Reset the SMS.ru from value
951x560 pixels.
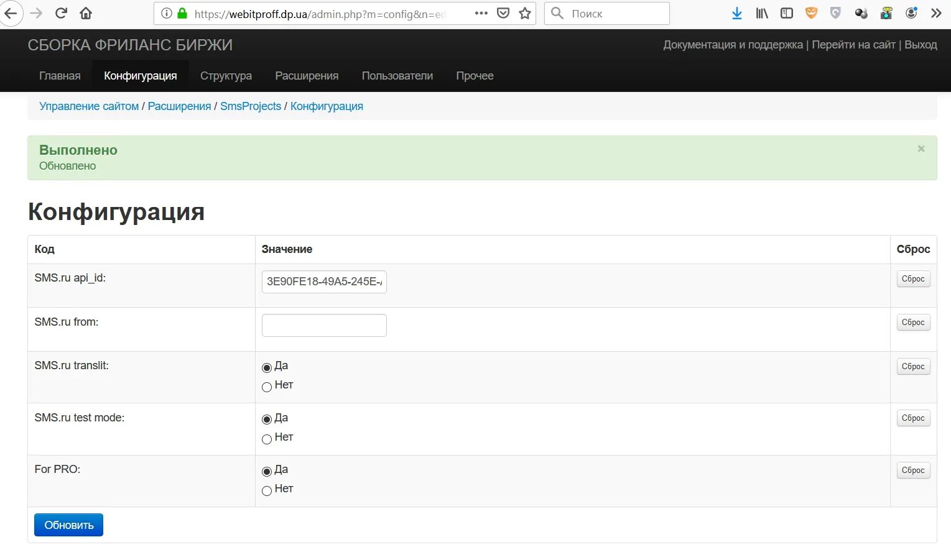913,322
